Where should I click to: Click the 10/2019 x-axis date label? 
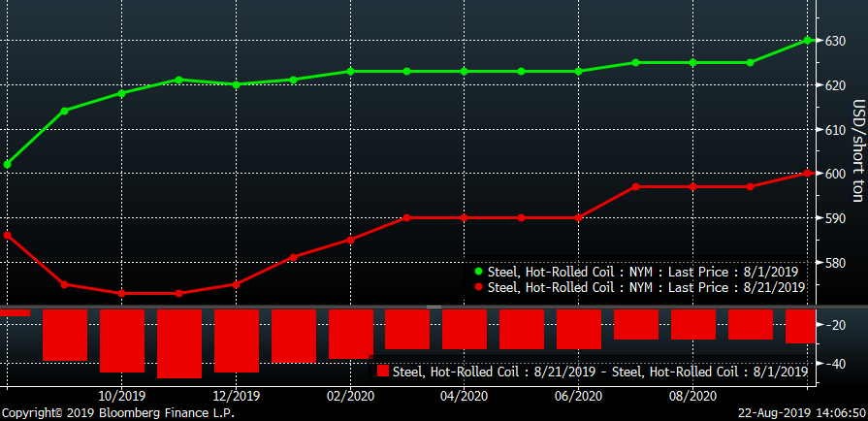(x=121, y=396)
